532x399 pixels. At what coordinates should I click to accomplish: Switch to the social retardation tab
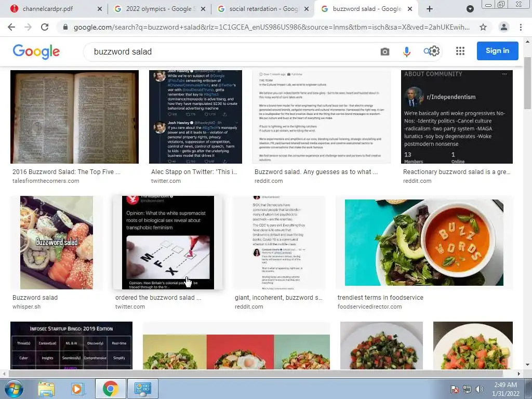(262, 9)
